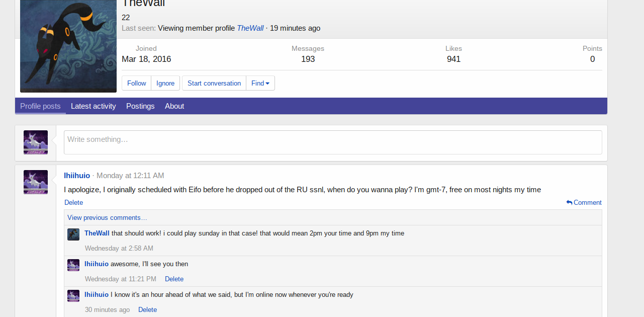Click TheWall's Umbreon profile avatar

(x=68, y=46)
